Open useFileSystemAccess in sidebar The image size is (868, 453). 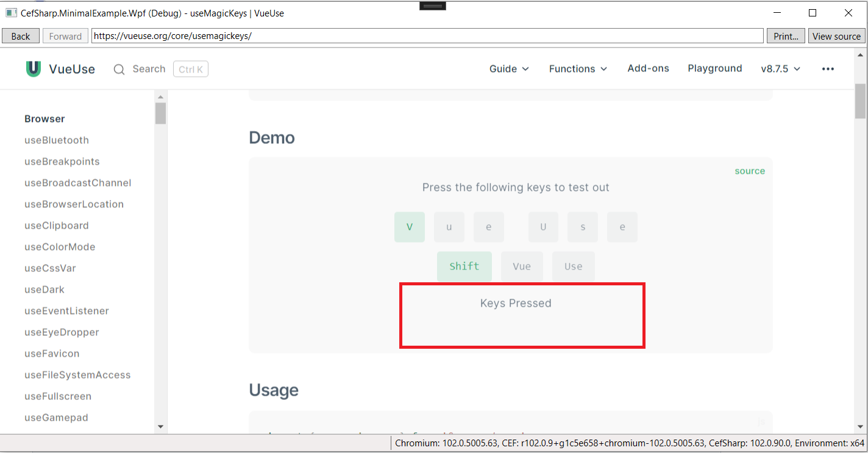tap(77, 375)
